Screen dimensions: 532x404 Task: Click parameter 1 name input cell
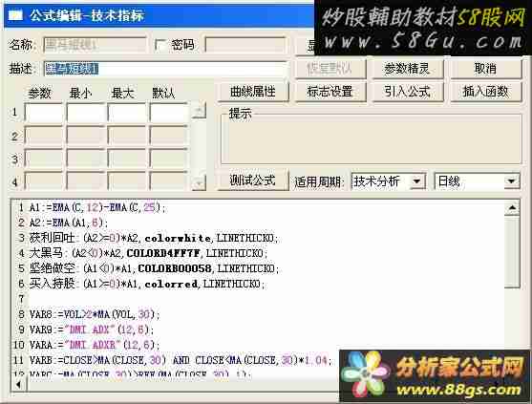[x=44, y=113]
